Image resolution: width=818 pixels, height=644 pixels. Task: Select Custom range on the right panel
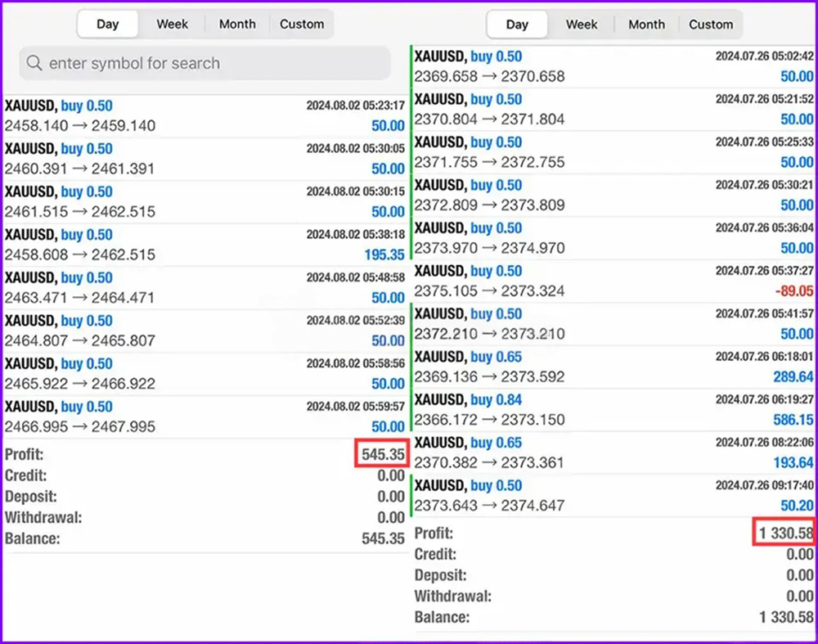[x=710, y=25]
